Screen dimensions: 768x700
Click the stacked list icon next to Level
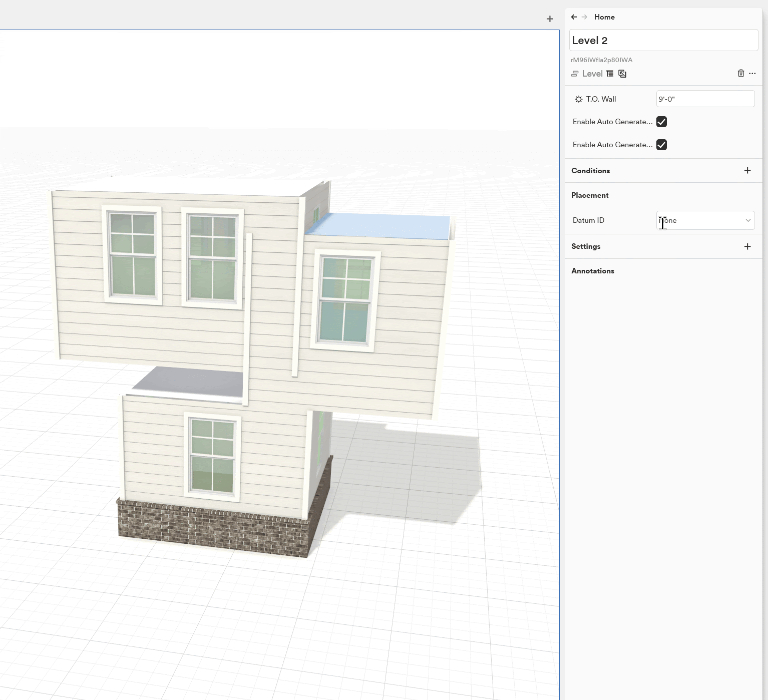(x=610, y=74)
